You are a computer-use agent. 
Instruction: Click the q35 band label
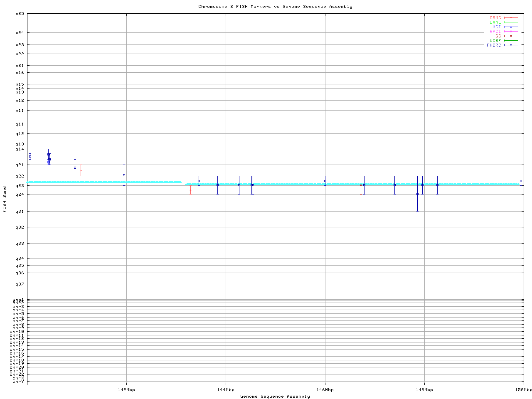coord(20,266)
